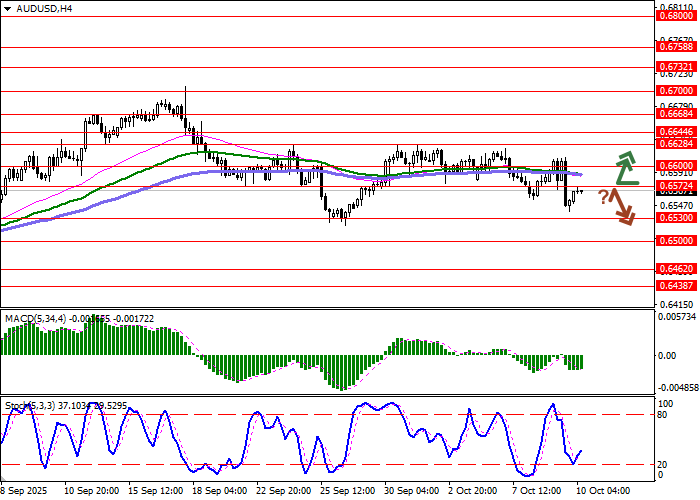The image size is (700, 500).
Task: Select the 0.67321 price level label
Action: coord(676,67)
